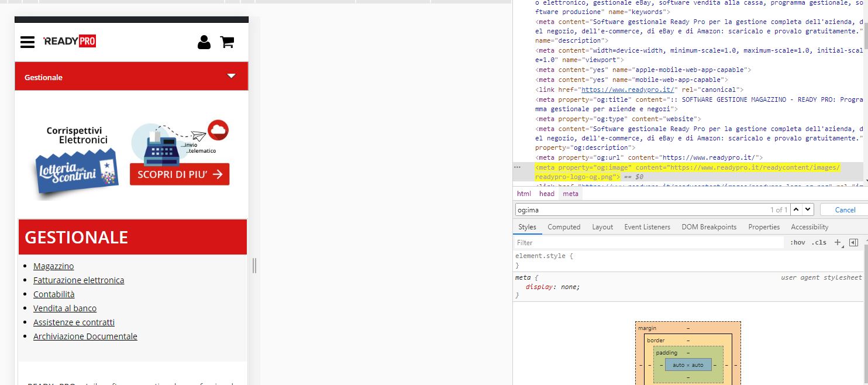Open the DOM Breakpoints tab
Screen dimensions: 868x385
tap(709, 227)
